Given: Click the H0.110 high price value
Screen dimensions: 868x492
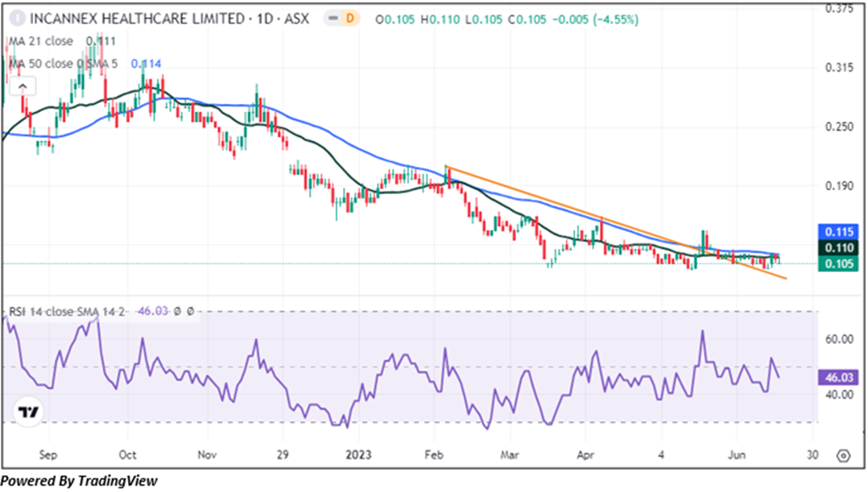Looking at the screenshot, I should [x=440, y=19].
